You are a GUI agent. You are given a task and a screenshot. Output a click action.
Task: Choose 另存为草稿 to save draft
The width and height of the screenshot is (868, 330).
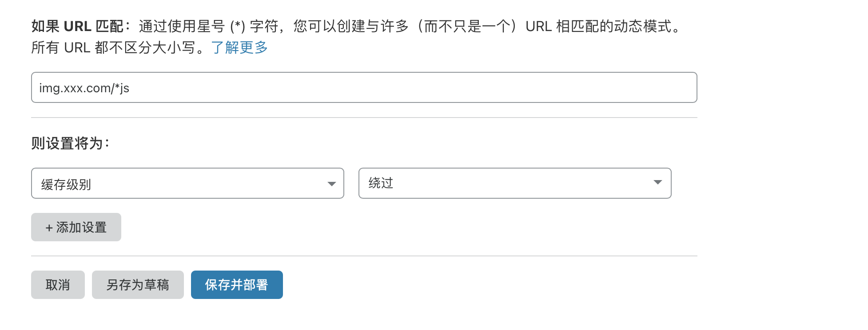pos(138,285)
